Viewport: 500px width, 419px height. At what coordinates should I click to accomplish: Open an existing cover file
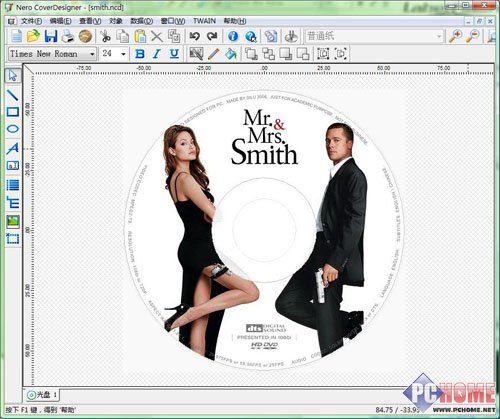click(x=33, y=36)
